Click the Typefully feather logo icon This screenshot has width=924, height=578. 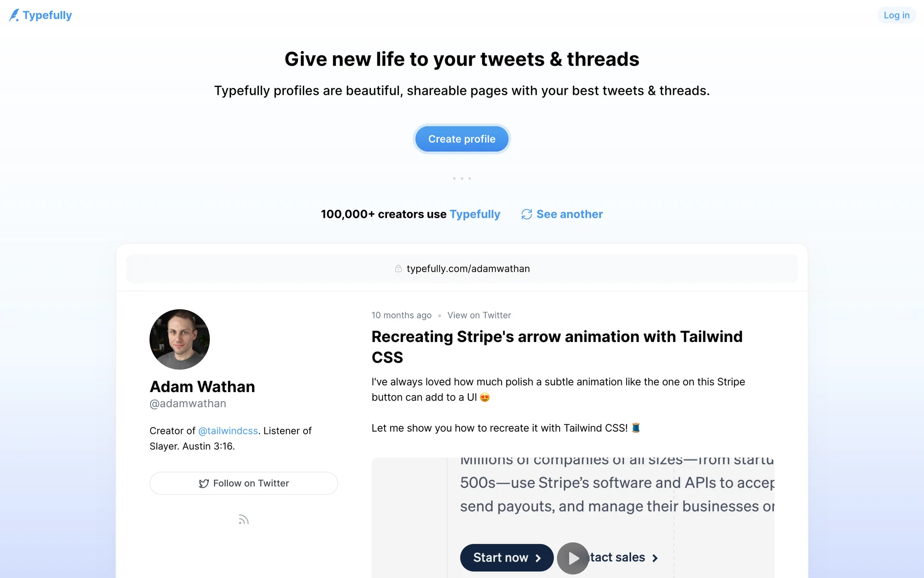pyautogui.click(x=14, y=15)
